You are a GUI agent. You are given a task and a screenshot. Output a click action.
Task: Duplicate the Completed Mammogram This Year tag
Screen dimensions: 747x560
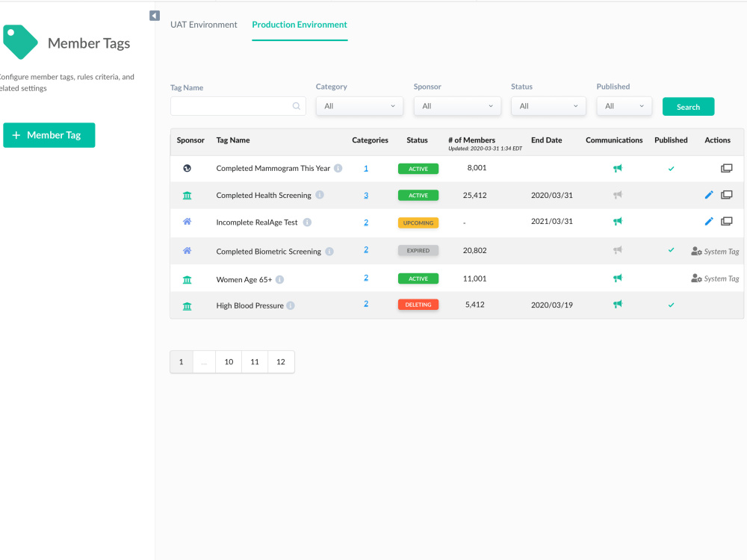pos(727,168)
